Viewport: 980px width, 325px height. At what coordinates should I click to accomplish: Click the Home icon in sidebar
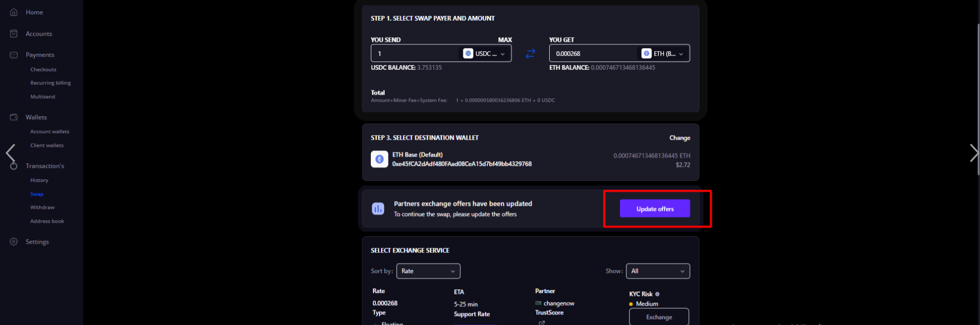coord(14,12)
